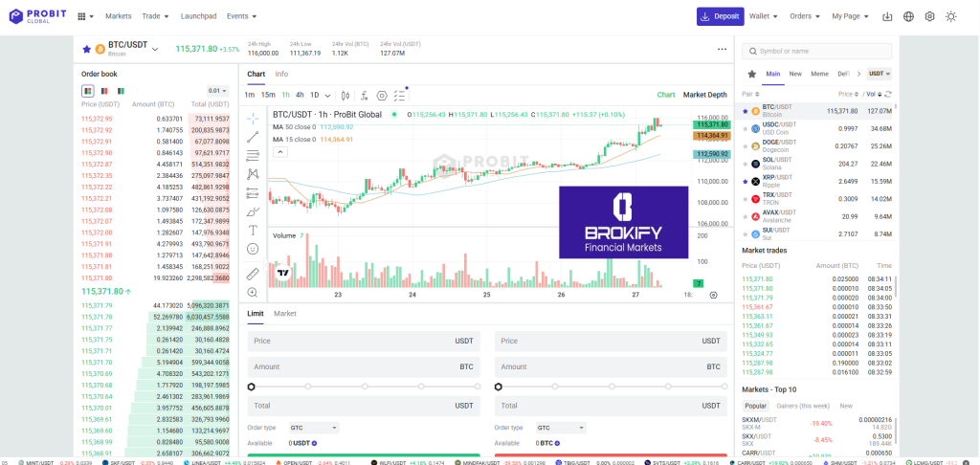
Task: Show both bids and asks order book view
Action: (x=88, y=91)
